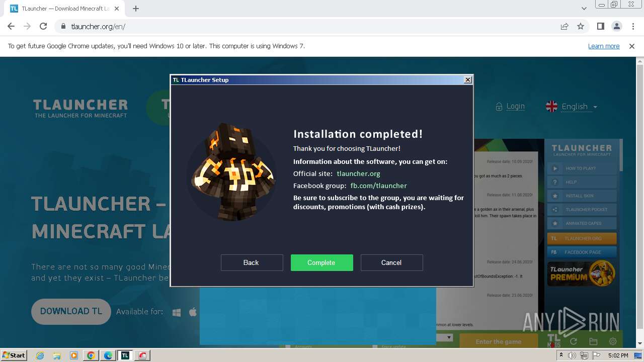Click the Login link on the TLauncher website
This screenshot has width=644, height=362.
click(515, 106)
